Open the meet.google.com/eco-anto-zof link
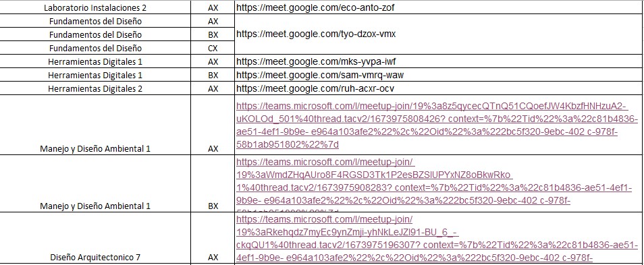644x265 pixels. (315, 7)
